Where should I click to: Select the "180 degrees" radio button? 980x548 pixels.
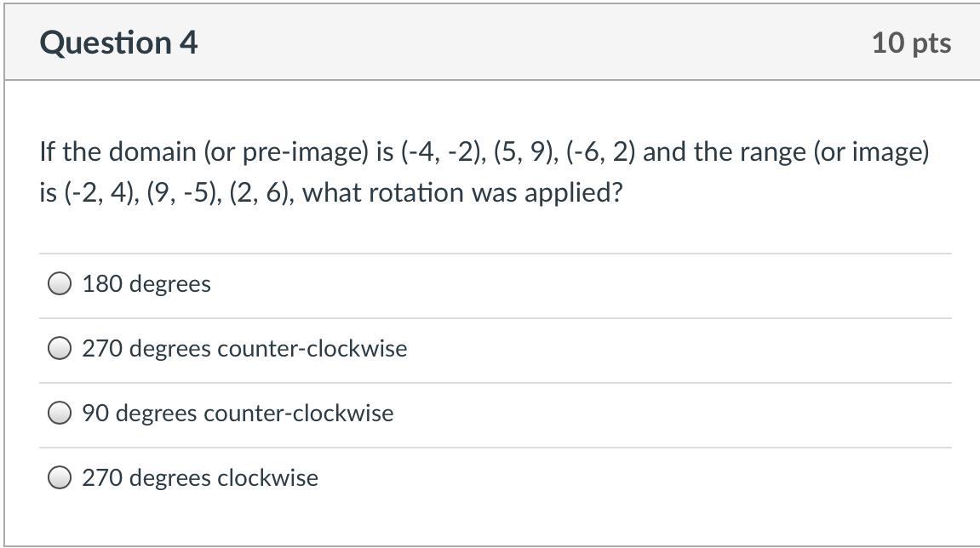[x=60, y=284]
